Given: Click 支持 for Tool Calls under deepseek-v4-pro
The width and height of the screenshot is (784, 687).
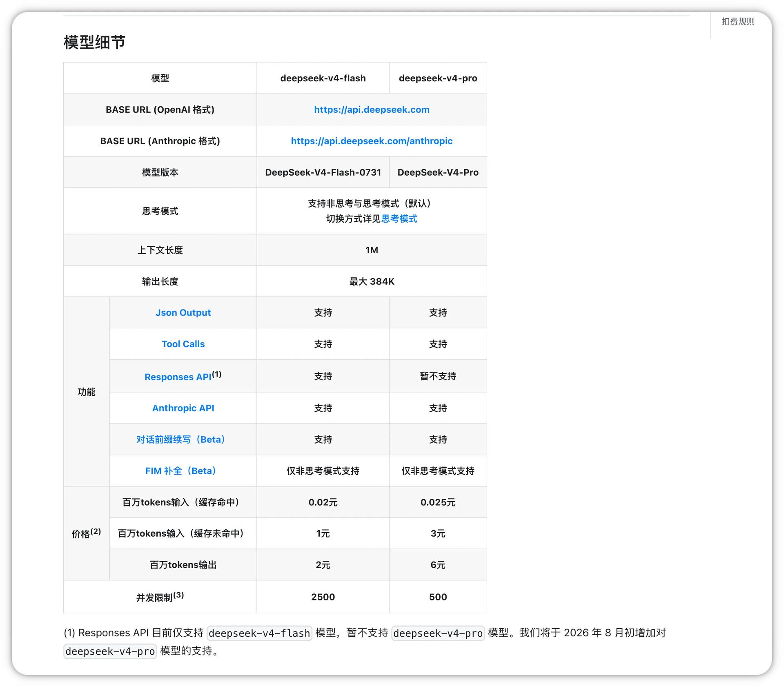Looking at the screenshot, I should [x=438, y=344].
